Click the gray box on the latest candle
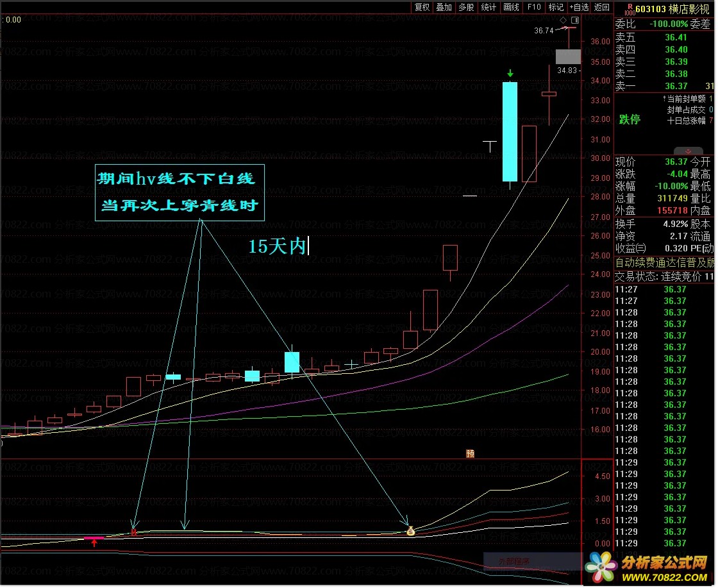This screenshot has height=588, width=718. 568,57
